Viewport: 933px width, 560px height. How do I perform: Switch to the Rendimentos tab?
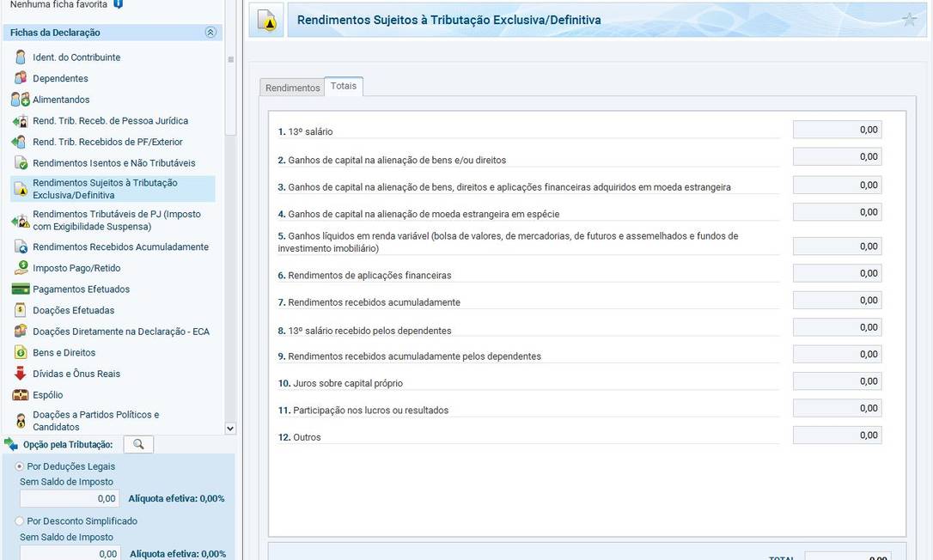tap(292, 88)
